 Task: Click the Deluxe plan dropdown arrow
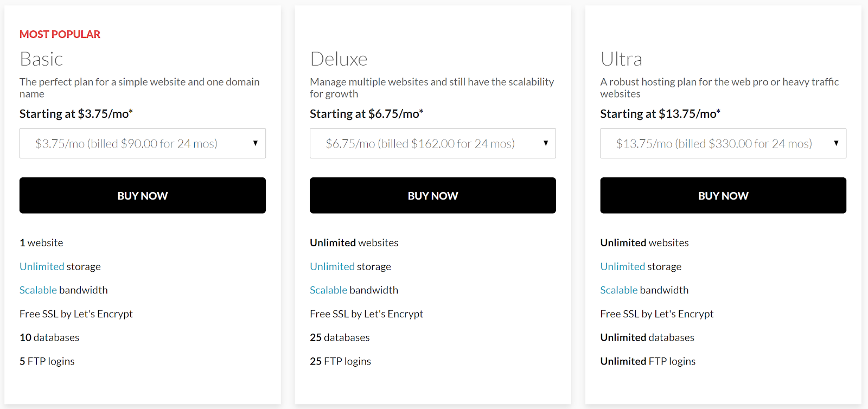click(x=546, y=143)
